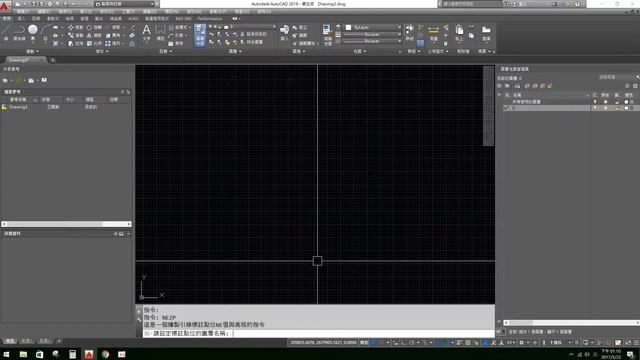The image size is (640, 360).
Task: Open status bar customization menu at far right
Action: (x=636, y=343)
